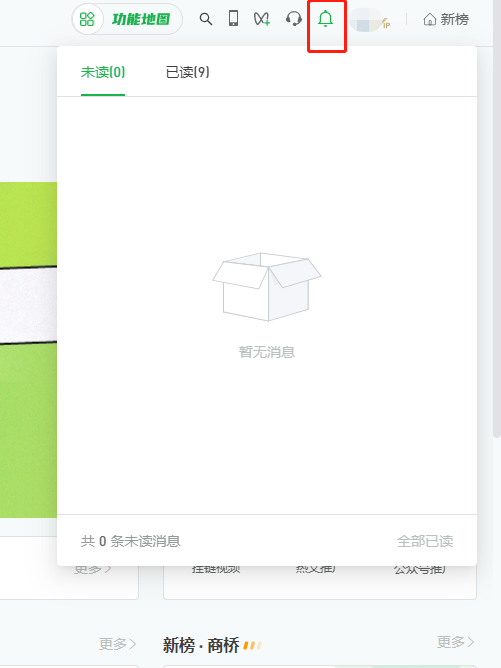This screenshot has width=501, height=668.
Task: Click the empty box illustration
Action: [x=267, y=287]
